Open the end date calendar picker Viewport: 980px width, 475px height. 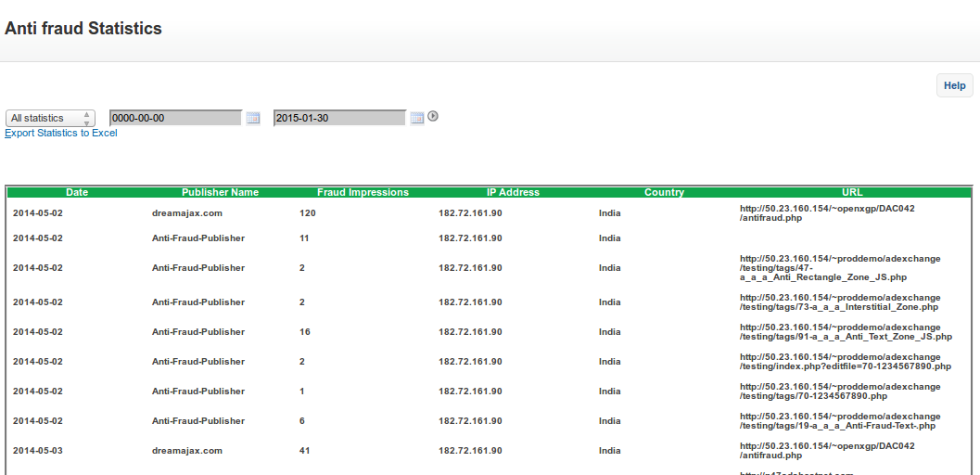coord(417,118)
